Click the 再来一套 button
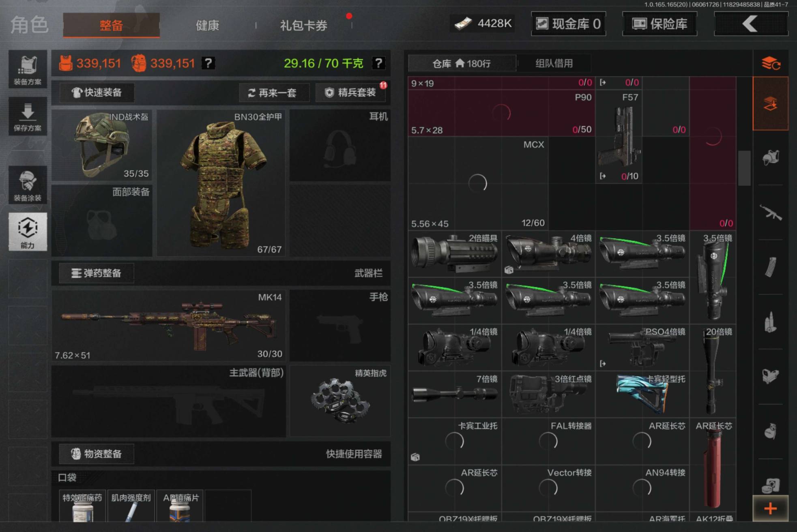 [274, 93]
